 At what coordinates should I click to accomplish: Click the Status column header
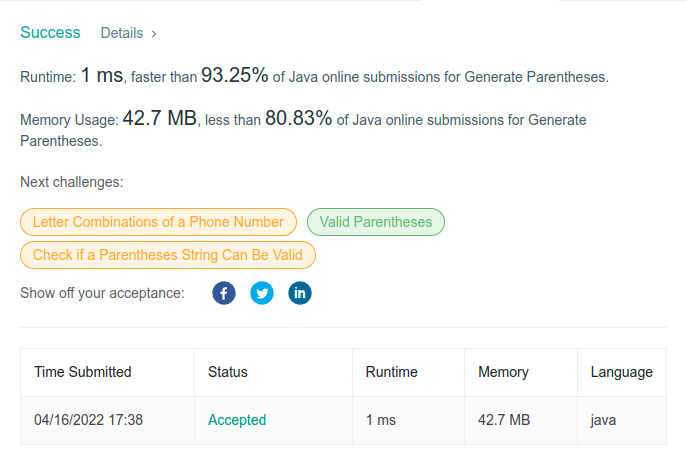228,372
